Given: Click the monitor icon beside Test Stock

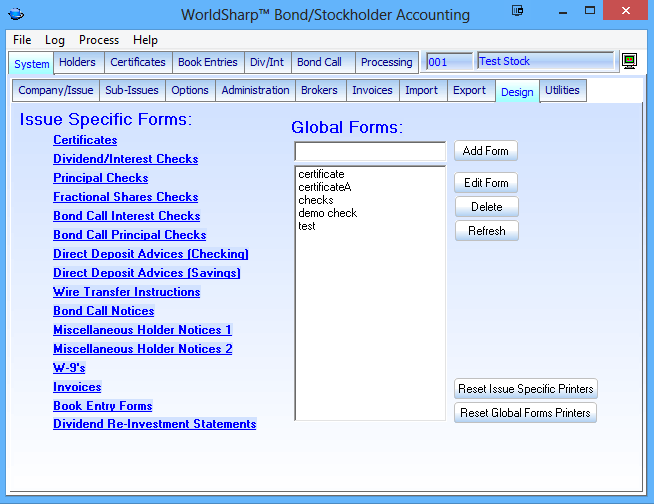Looking at the screenshot, I should pyautogui.click(x=629, y=62).
